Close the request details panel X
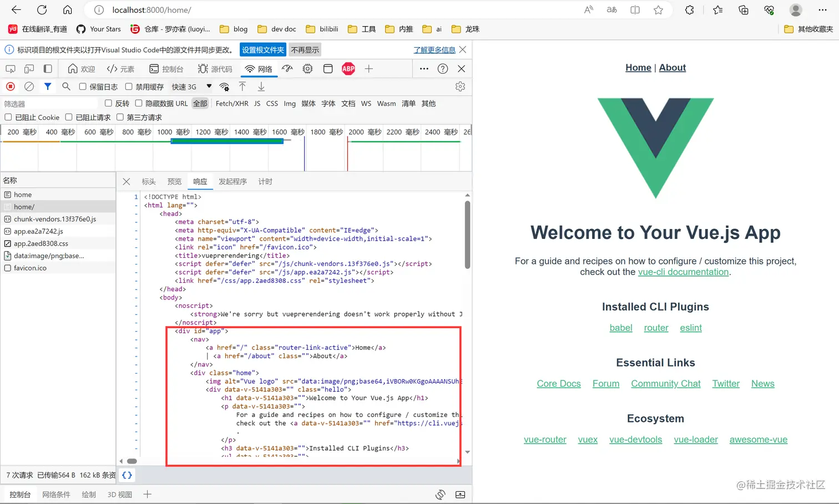Image resolution: width=839 pixels, height=504 pixels. pos(127,181)
